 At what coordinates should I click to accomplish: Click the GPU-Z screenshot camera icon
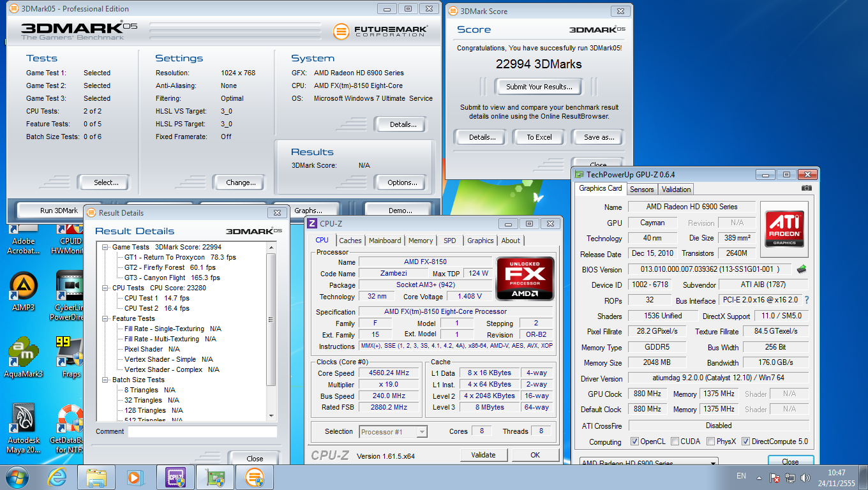tap(807, 188)
